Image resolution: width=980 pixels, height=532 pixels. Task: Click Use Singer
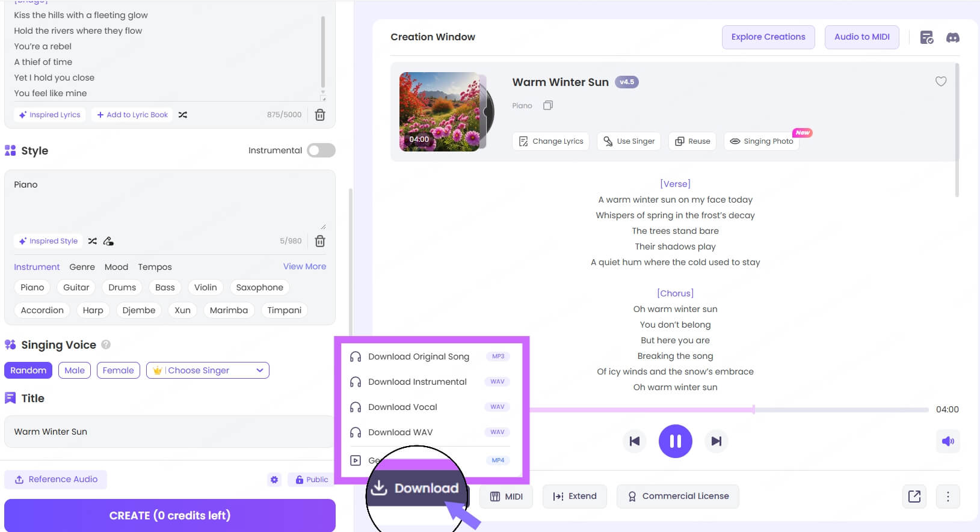click(x=629, y=141)
